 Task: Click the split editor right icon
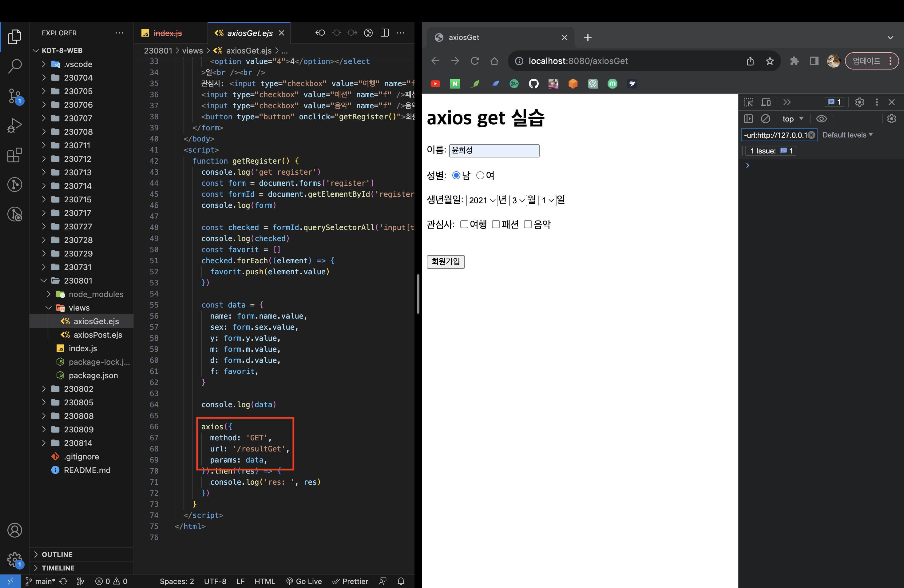(384, 33)
